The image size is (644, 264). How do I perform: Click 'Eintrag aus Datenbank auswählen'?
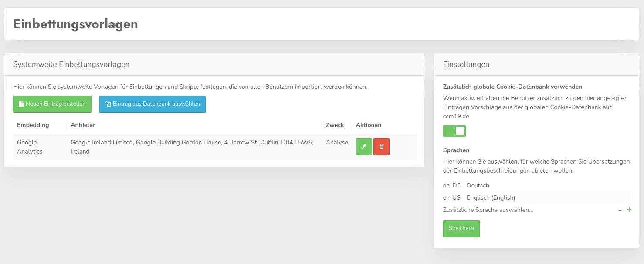153,104
